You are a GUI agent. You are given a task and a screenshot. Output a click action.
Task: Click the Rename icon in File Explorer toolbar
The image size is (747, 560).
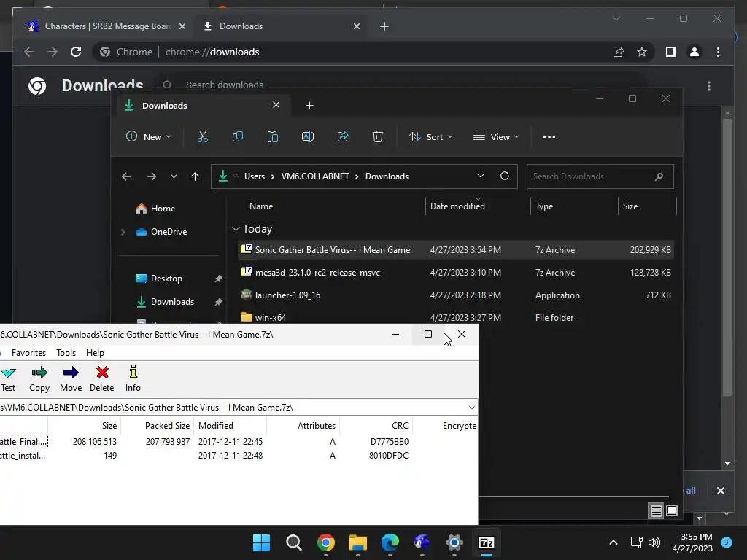(x=308, y=136)
